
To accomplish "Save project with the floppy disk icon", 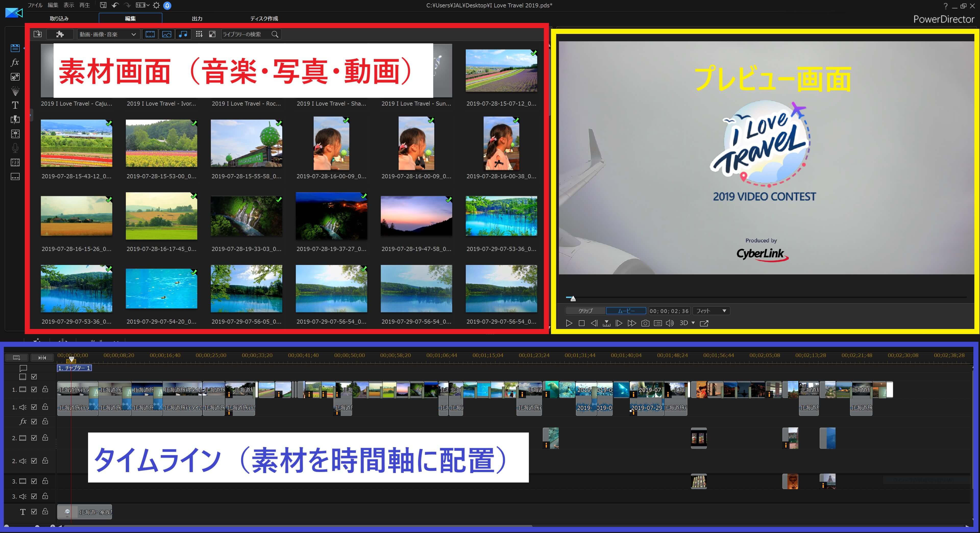I will click(x=103, y=5).
